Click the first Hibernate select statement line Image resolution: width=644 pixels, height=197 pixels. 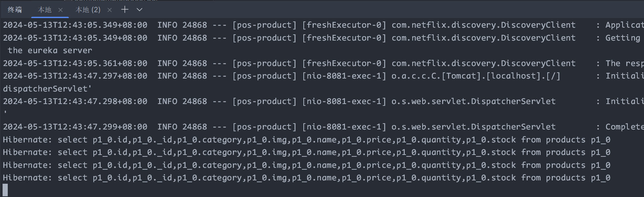[x=307, y=140]
